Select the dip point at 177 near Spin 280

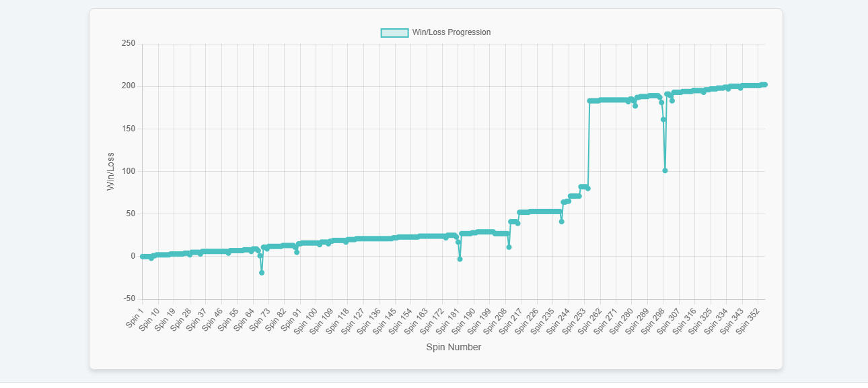(x=635, y=106)
